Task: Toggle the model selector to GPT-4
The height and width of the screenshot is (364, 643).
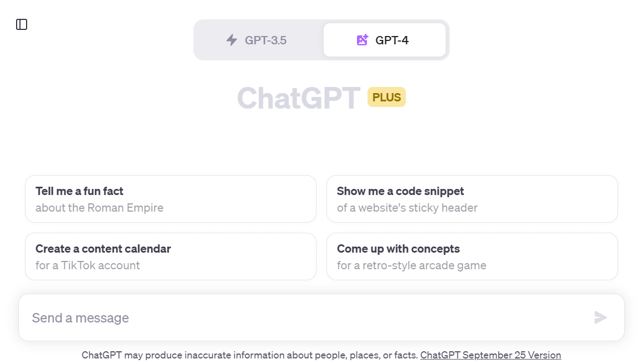Action: (x=385, y=39)
